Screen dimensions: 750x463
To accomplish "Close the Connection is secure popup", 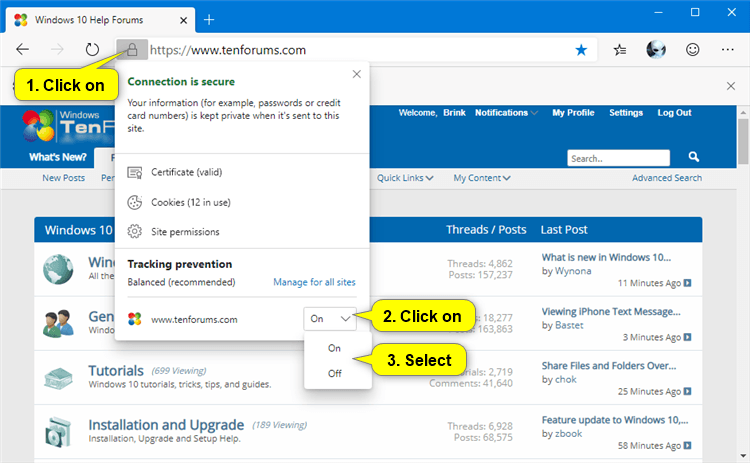I will click(x=356, y=74).
